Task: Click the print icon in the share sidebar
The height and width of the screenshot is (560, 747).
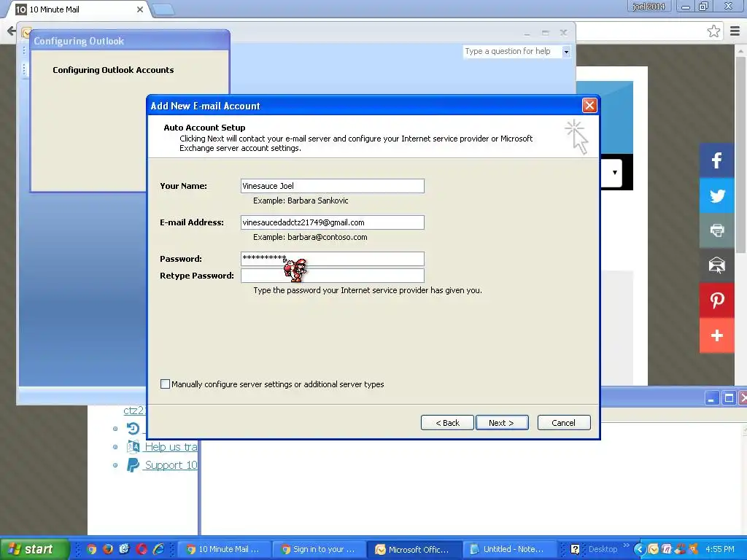Action: pos(716,230)
